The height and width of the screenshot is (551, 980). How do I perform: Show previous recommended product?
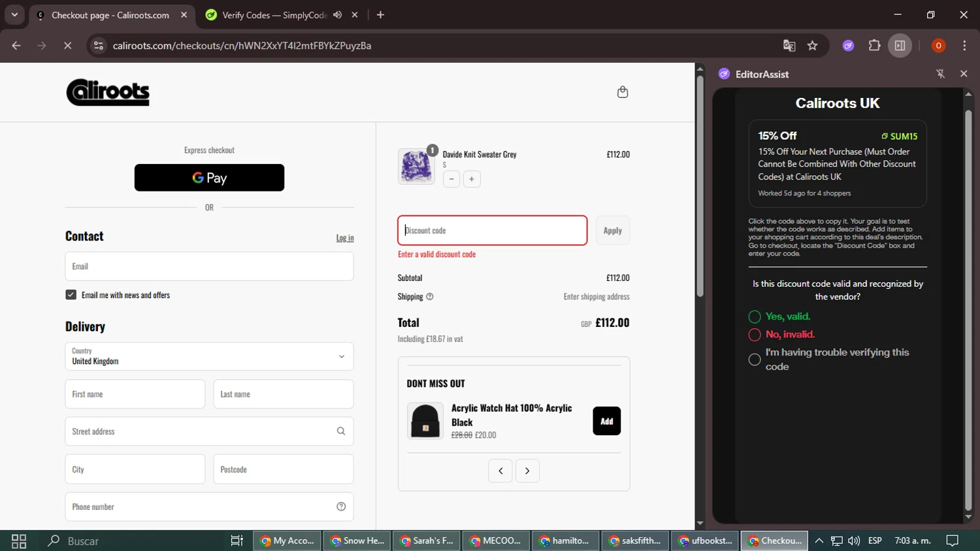click(500, 471)
